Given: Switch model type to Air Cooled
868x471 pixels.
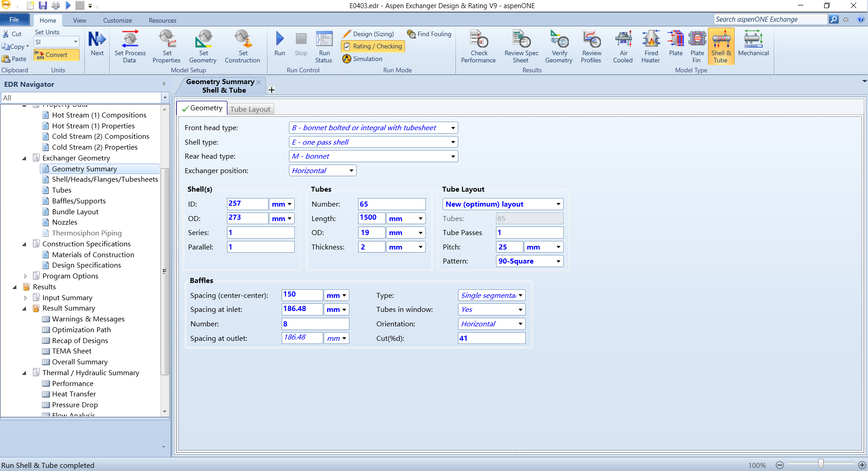Looking at the screenshot, I should click(x=623, y=47).
